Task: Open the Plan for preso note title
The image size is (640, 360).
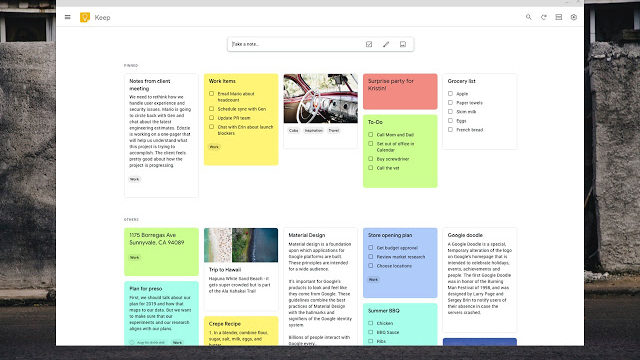Action: tap(146, 289)
